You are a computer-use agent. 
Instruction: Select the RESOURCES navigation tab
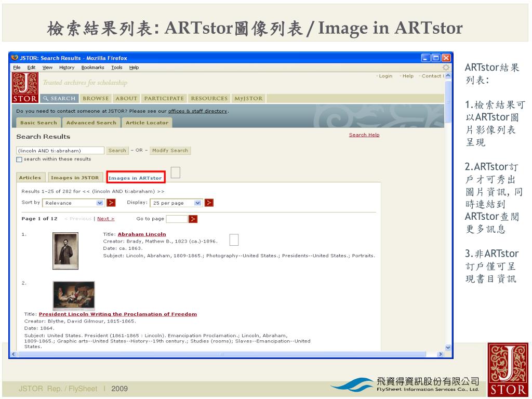coord(209,98)
